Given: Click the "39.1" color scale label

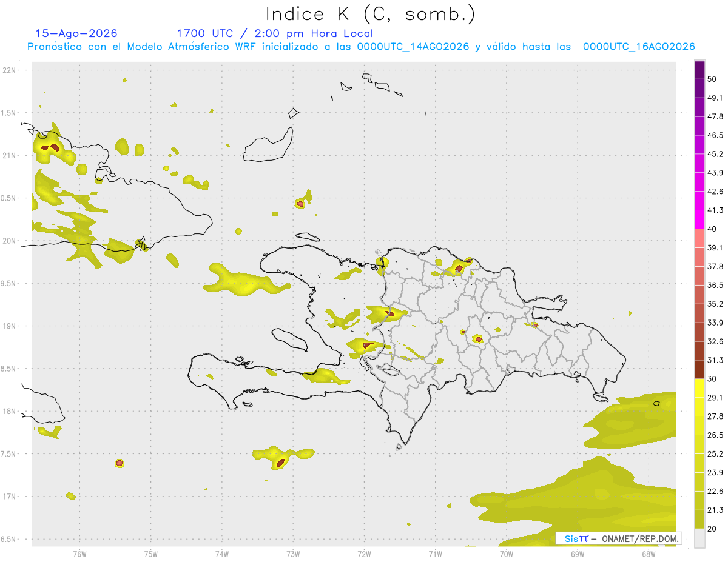Looking at the screenshot, I should (715, 248).
